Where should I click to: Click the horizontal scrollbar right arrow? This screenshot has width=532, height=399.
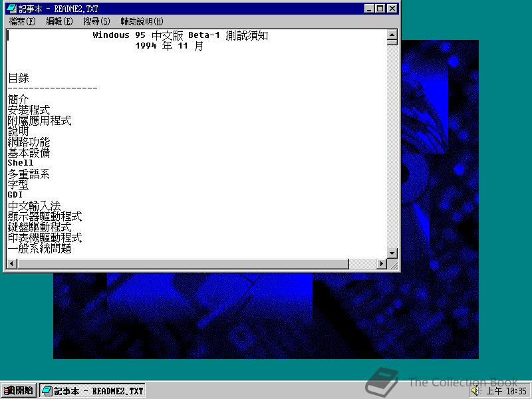(x=382, y=263)
